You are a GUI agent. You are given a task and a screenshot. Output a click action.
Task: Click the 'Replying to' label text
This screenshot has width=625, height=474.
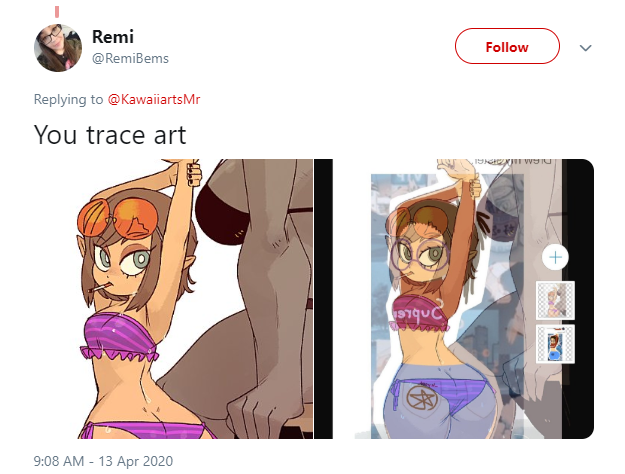point(68,99)
